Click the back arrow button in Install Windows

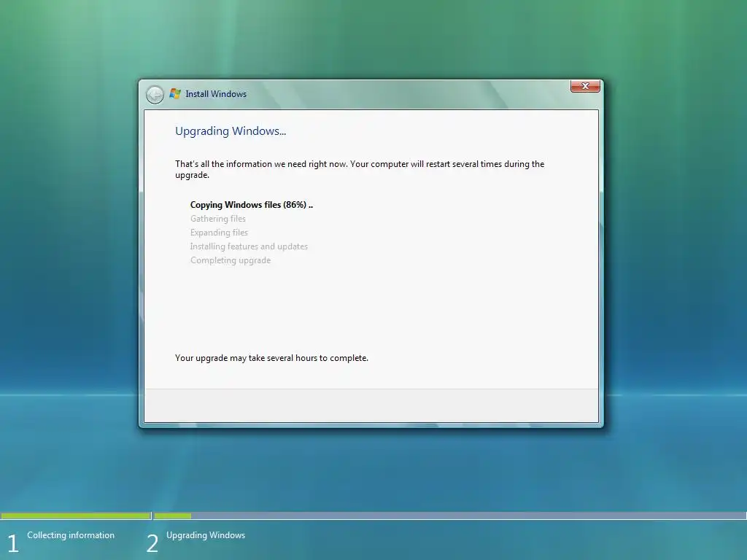155,95
